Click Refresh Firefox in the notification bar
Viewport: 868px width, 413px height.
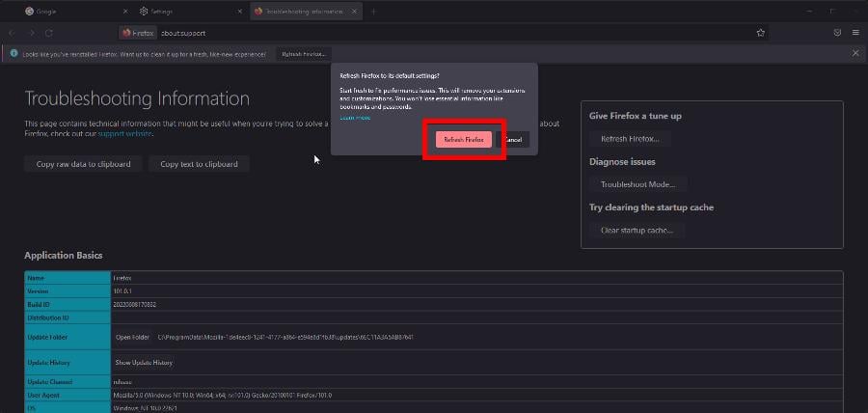[304, 54]
